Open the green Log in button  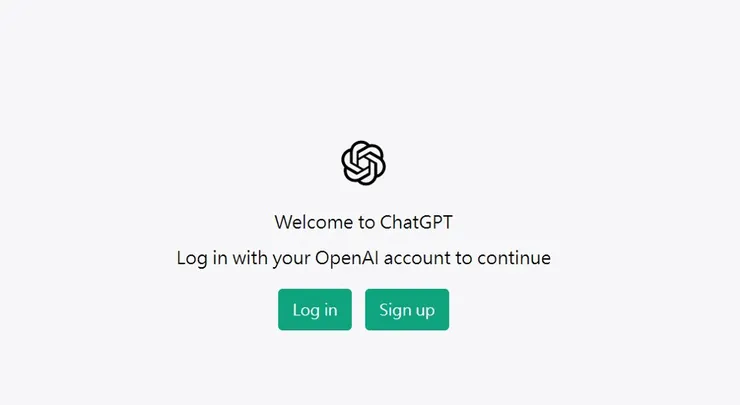click(x=315, y=310)
